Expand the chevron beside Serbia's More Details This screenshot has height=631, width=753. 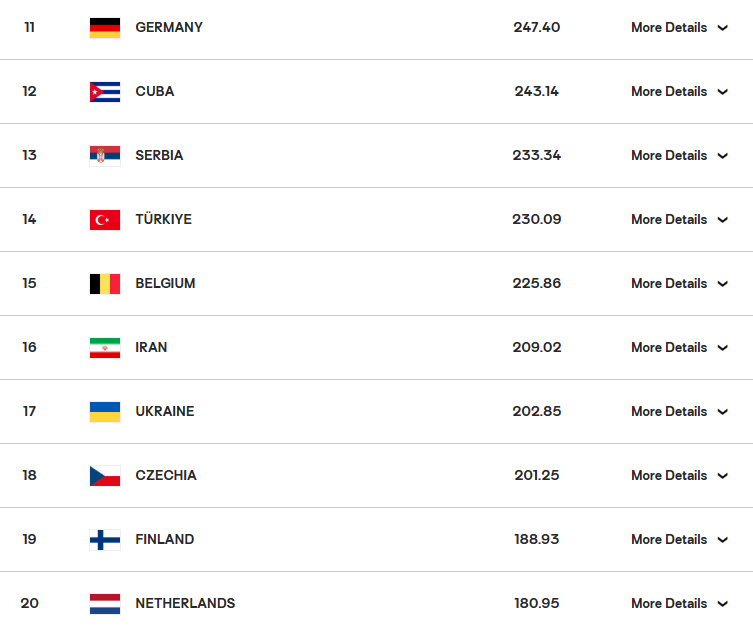[x=723, y=156]
